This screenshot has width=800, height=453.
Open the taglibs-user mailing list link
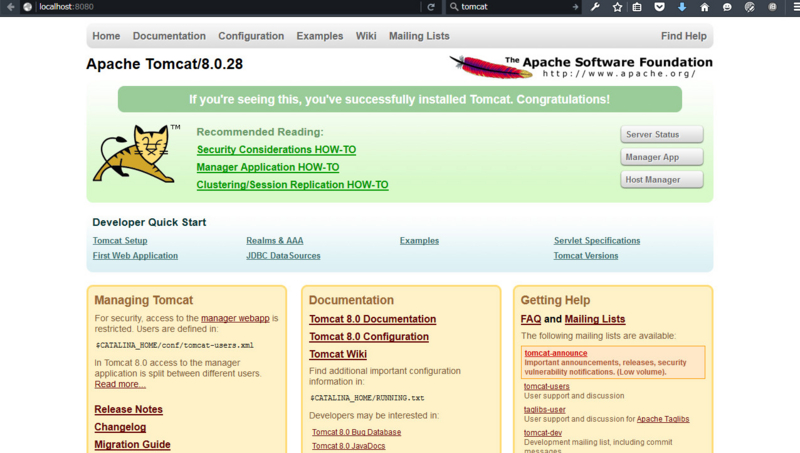tap(544, 410)
